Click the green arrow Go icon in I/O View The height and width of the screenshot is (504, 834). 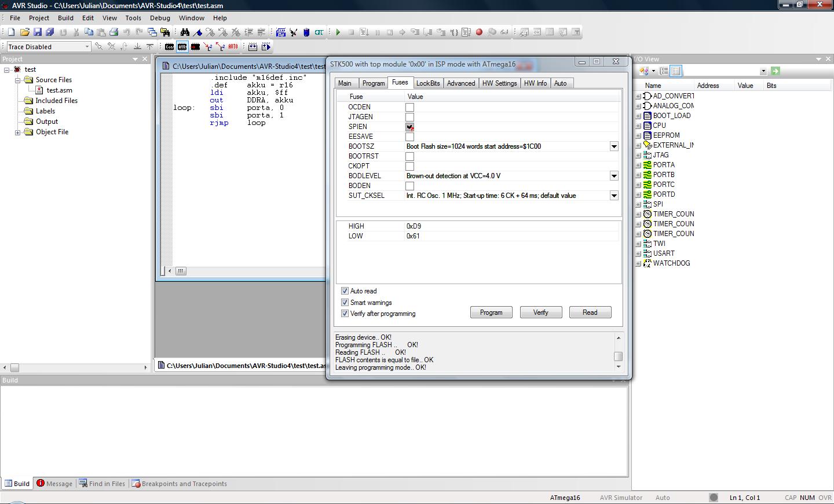(x=776, y=71)
